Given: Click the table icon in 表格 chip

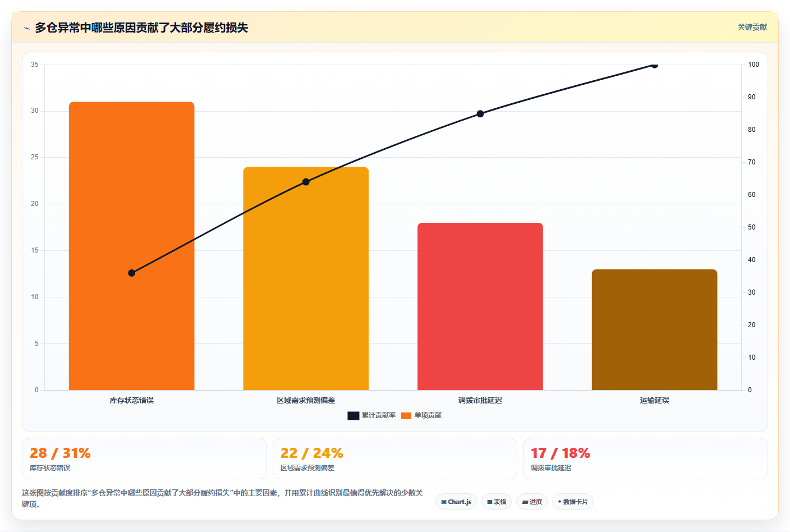Looking at the screenshot, I should (x=490, y=502).
